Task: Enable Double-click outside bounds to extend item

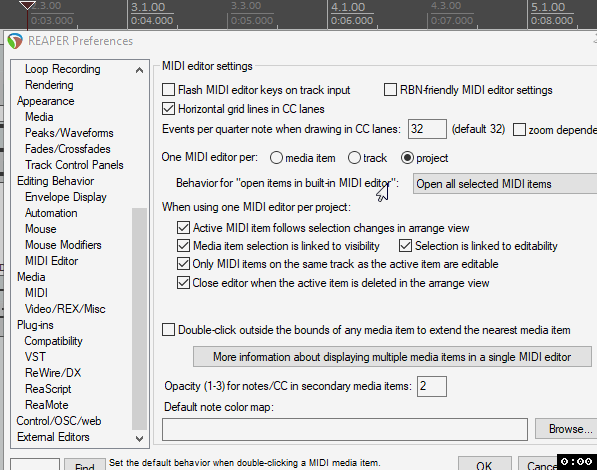Action: coord(168,330)
